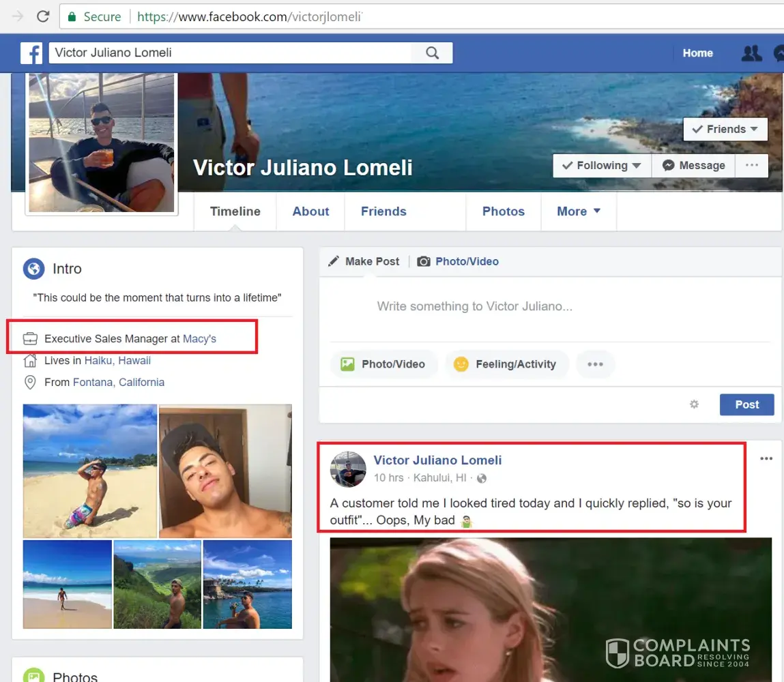This screenshot has width=784, height=682.
Task: Open the post options three-dots menu
Action: 766,459
